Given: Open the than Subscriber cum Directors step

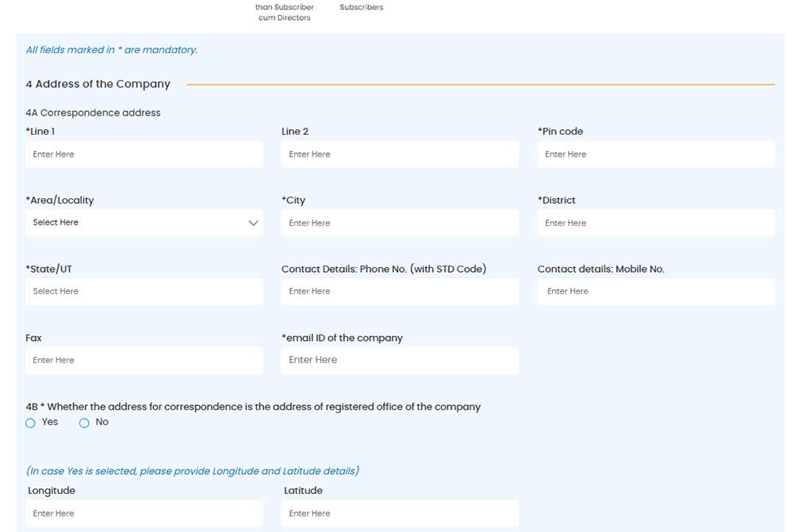Looking at the screenshot, I should tap(284, 12).
